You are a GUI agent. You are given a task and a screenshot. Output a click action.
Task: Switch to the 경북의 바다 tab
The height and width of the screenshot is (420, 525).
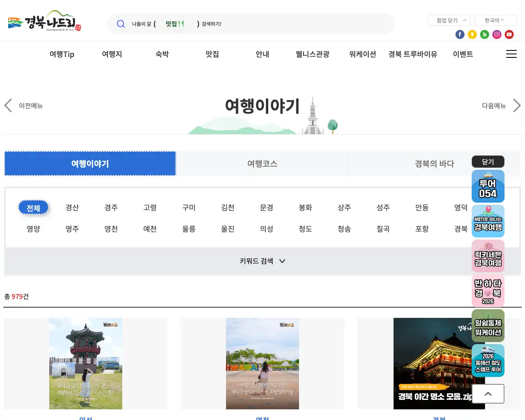(x=434, y=164)
